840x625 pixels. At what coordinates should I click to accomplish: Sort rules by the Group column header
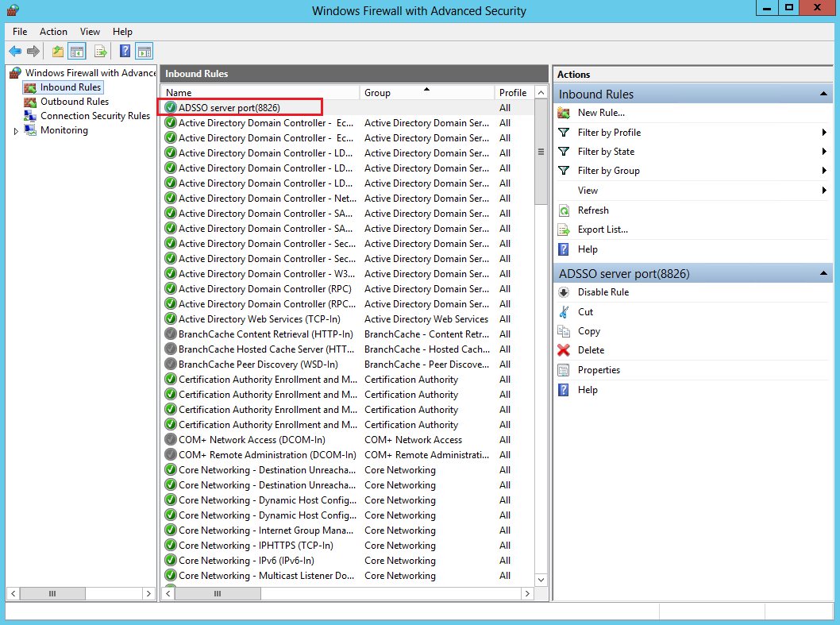point(426,93)
